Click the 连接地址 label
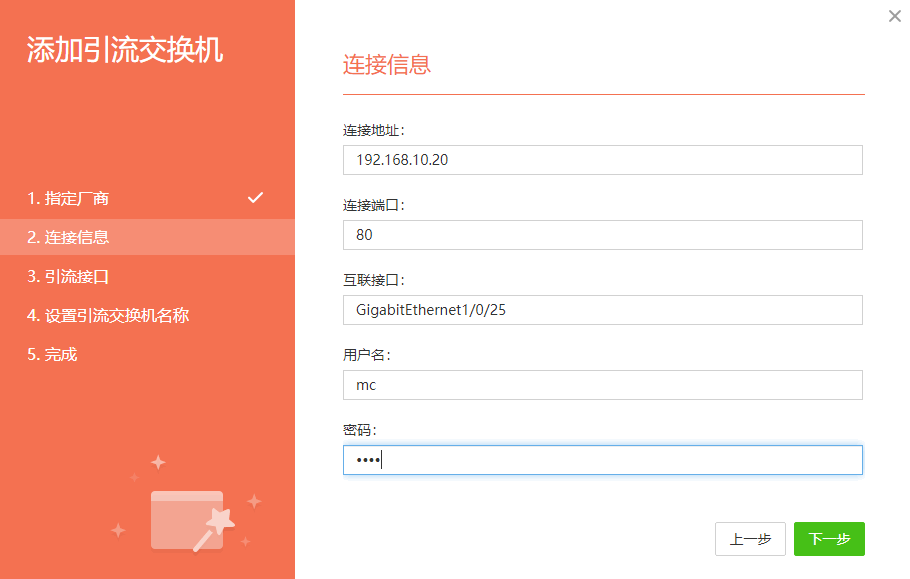The image size is (910, 579). [373, 130]
